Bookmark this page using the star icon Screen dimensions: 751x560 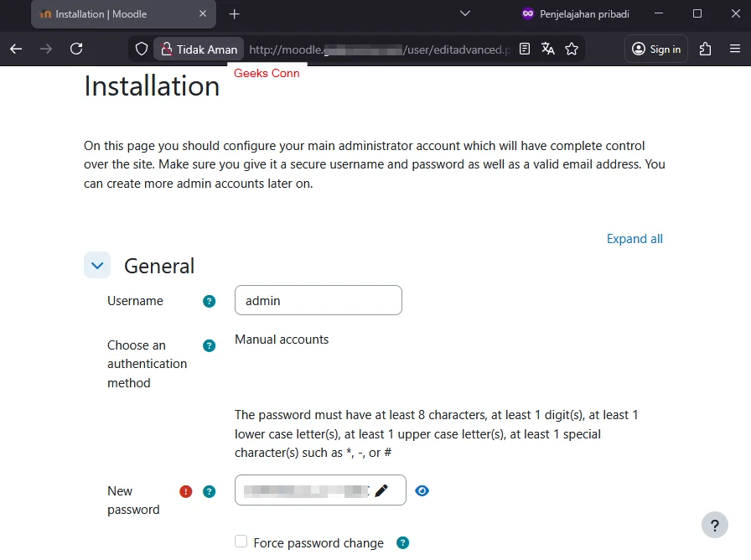click(572, 49)
